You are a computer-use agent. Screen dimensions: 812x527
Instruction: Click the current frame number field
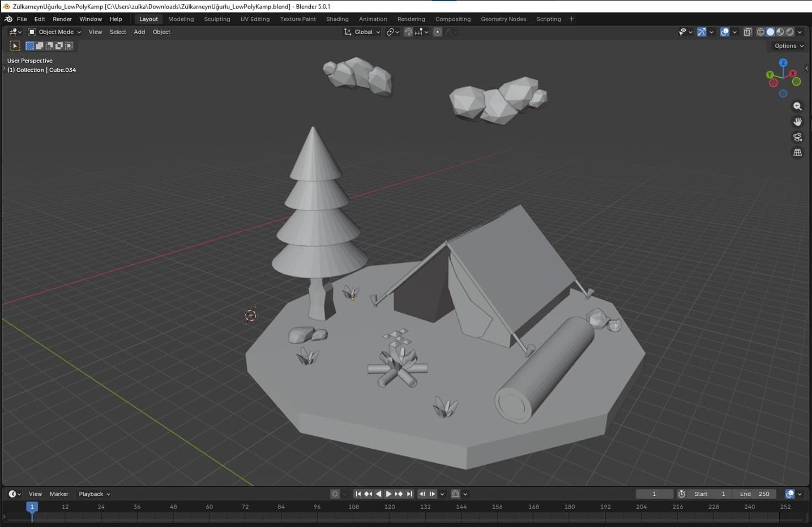click(654, 494)
